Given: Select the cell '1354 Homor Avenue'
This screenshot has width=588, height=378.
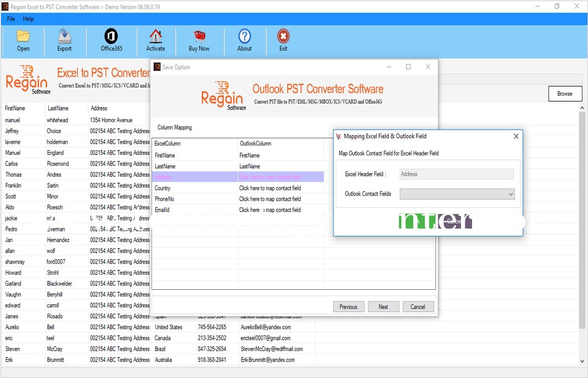Looking at the screenshot, I should click(111, 120).
